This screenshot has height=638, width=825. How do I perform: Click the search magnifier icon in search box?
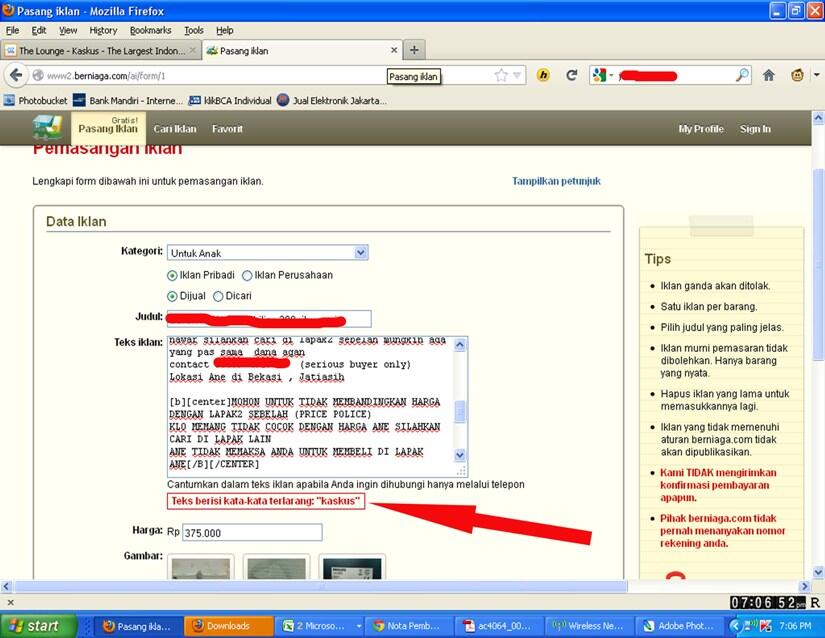click(742, 76)
